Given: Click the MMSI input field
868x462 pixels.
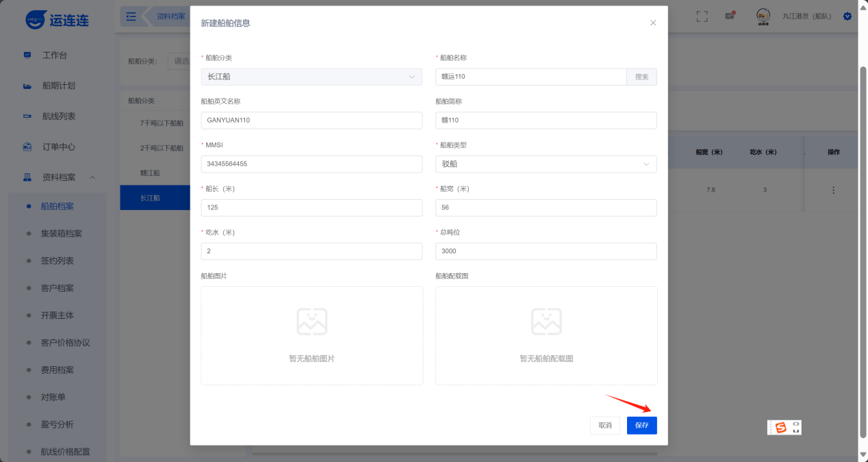Looking at the screenshot, I should (311, 164).
